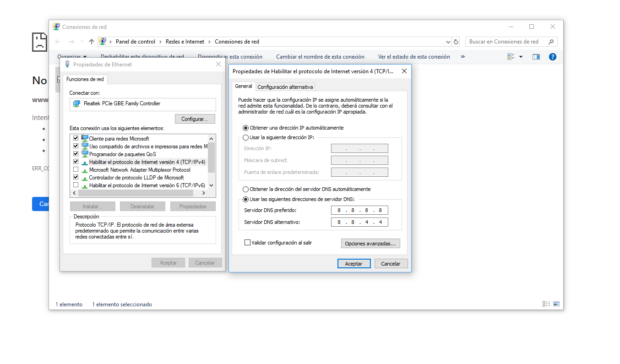Uncheck the TCP/IPv4 protocol checkbox
The width and height of the screenshot is (620, 364).
tap(76, 162)
